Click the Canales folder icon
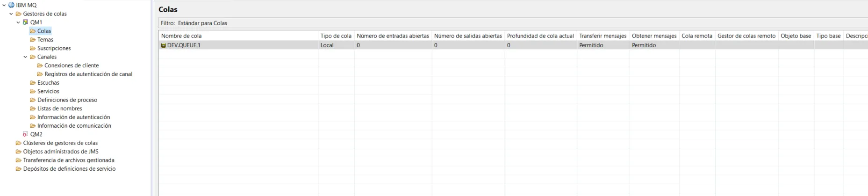The height and width of the screenshot is (196, 868). [33, 57]
